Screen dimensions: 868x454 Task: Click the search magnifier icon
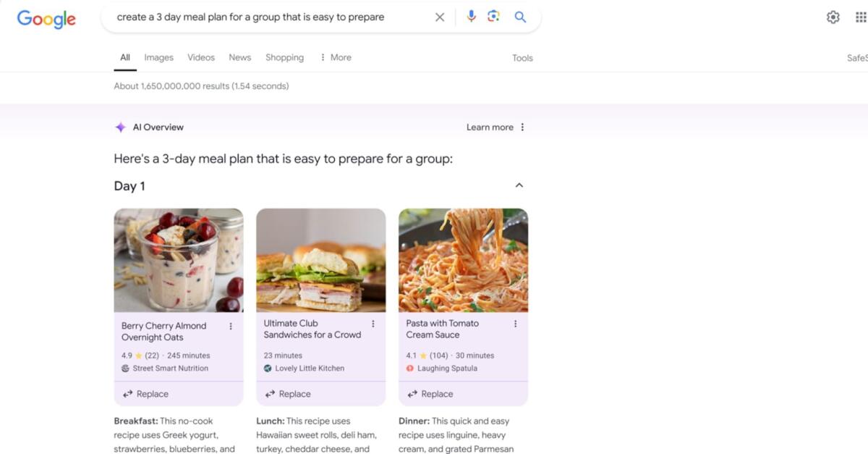coord(520,17)
